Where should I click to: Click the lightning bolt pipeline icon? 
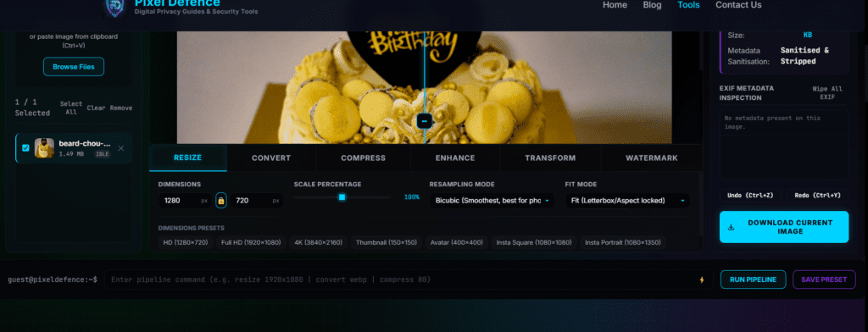(x=702, y=280)
